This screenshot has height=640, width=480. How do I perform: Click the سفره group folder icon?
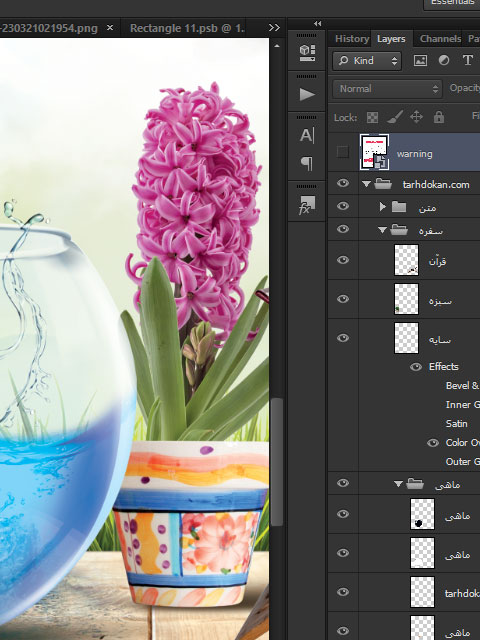pos(399,230)
